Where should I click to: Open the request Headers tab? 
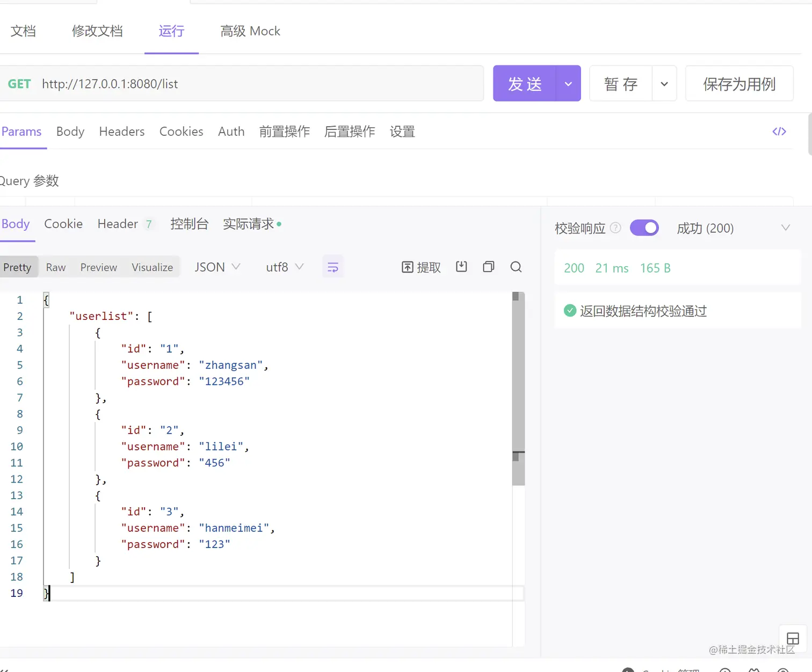tap(122, 132)
